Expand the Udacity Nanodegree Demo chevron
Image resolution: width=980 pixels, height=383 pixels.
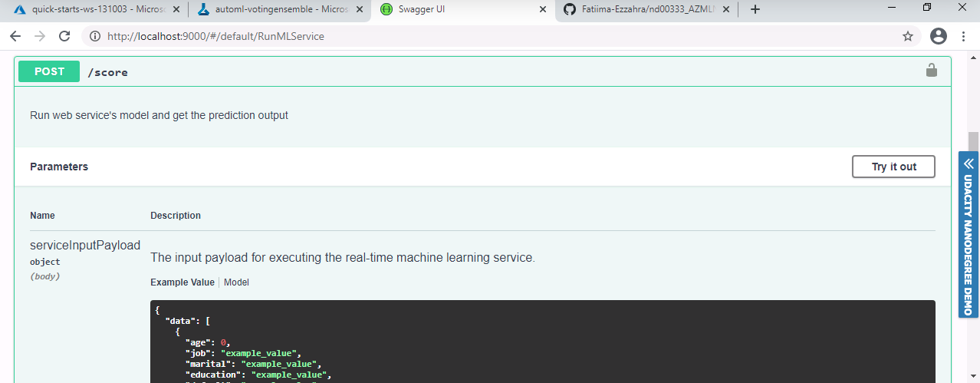(968, 163)
